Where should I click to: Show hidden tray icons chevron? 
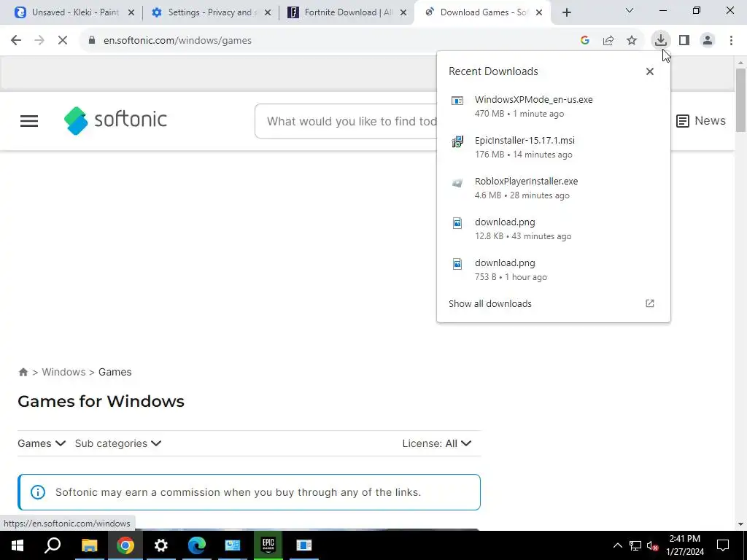[x=617, y=545]
